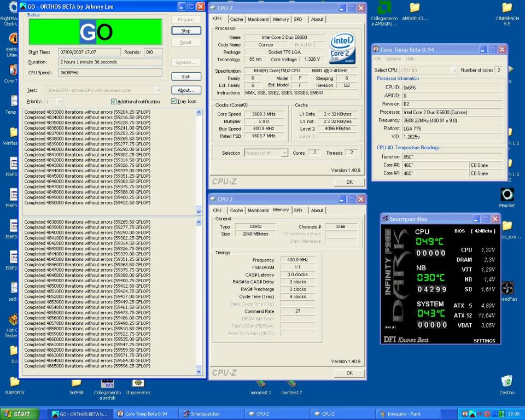Launch MemSet from the desktop
525x420 pixels.
coord(506,198)
